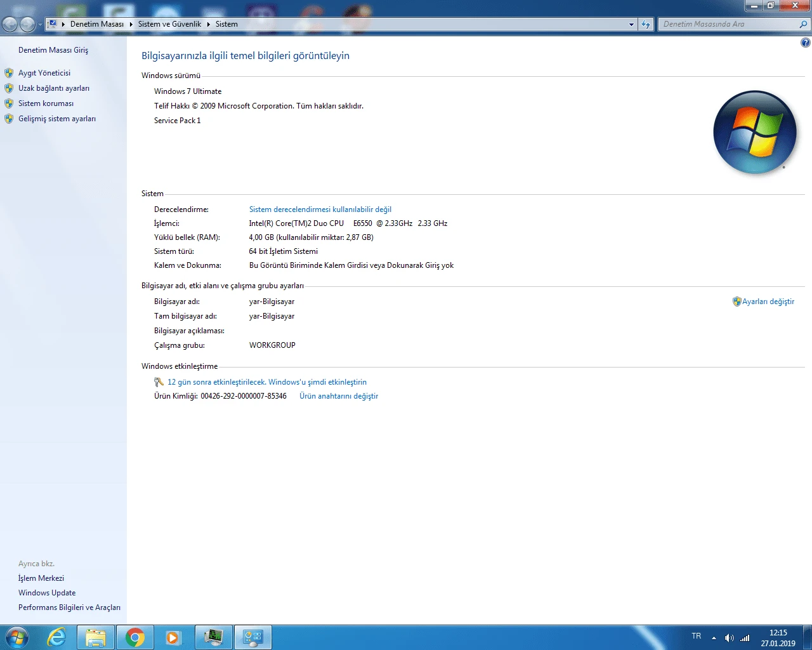
Task: Click the Back navigation arrow button
Action: (x=10, y=24)
